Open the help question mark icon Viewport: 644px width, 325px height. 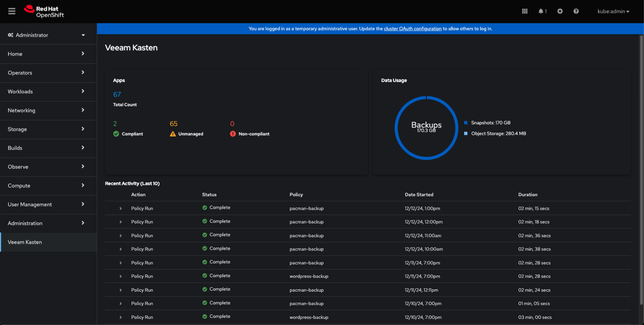[576, 11]
